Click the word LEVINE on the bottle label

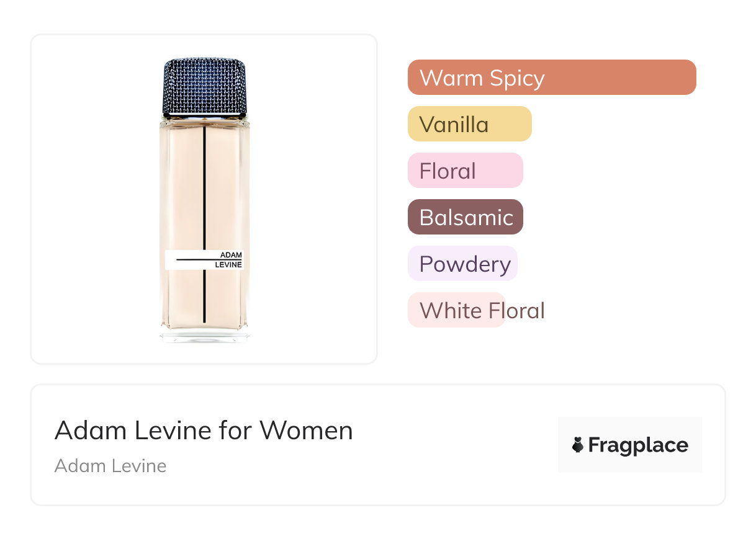pyautogui.click(x=228, y=265)
